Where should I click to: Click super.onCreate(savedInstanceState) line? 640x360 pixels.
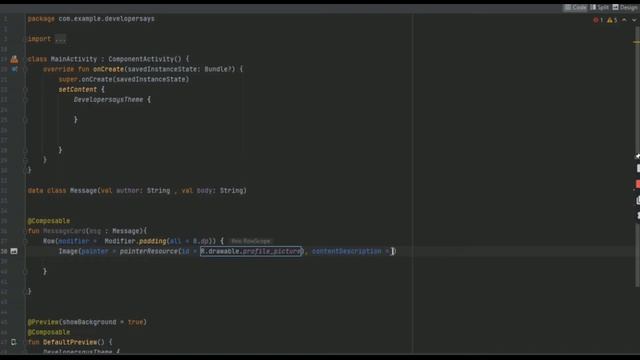124,80
